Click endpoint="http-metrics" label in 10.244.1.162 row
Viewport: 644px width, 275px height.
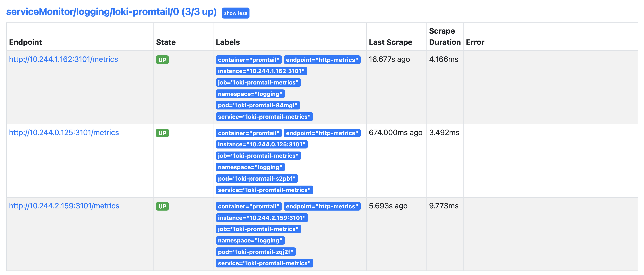[x=322, y=60]
